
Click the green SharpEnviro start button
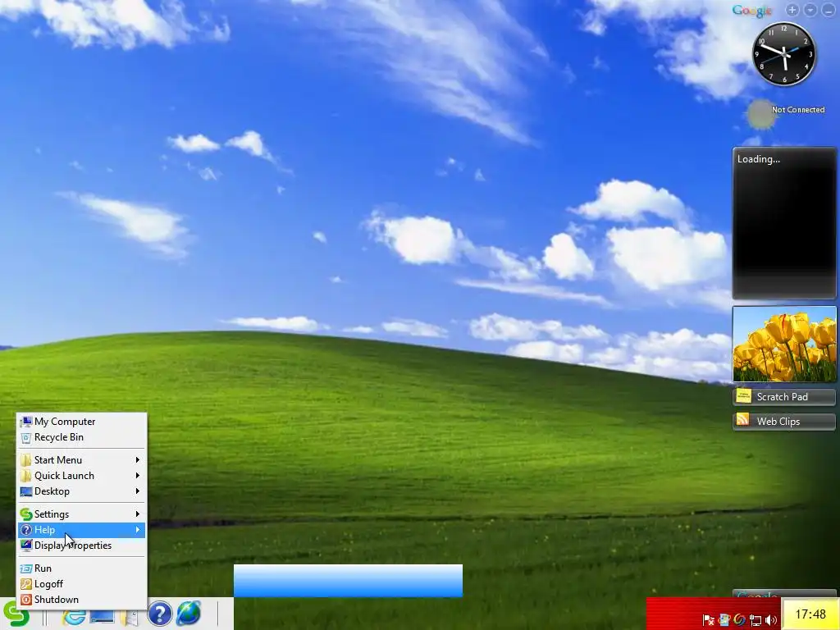coord(16,614)
